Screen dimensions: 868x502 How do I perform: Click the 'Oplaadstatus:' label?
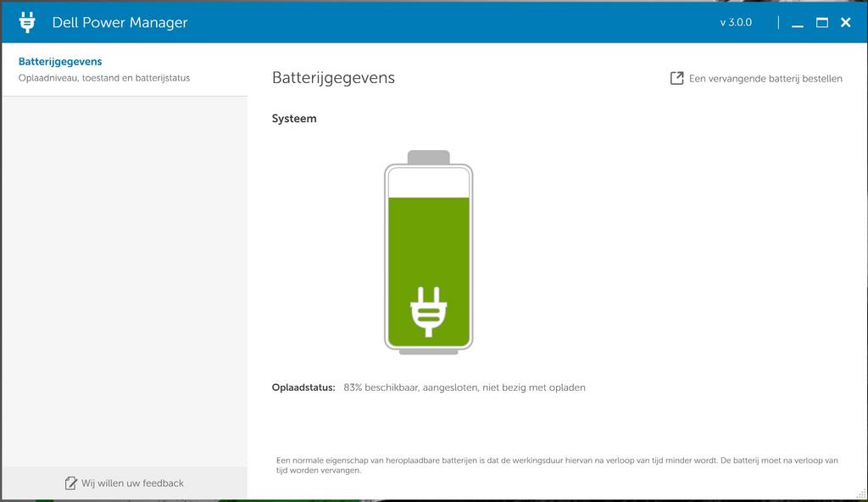tap(303, 388)
